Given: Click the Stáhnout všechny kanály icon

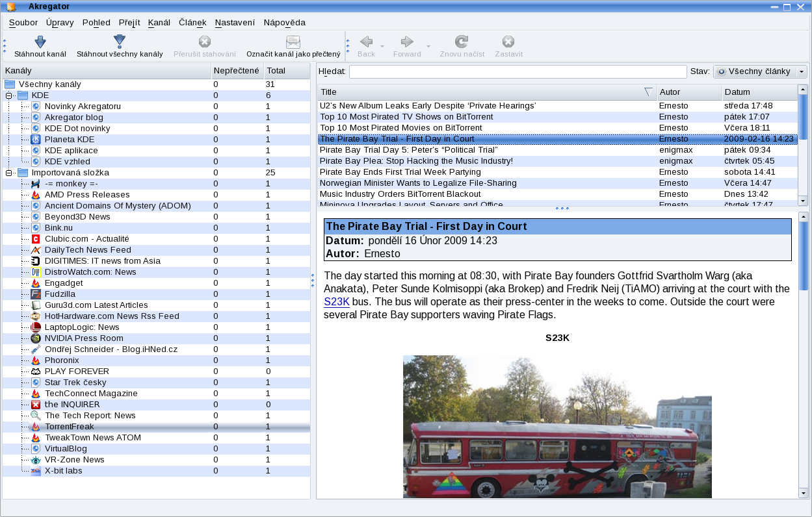Looking at the screenshot, I should [120, 42].
